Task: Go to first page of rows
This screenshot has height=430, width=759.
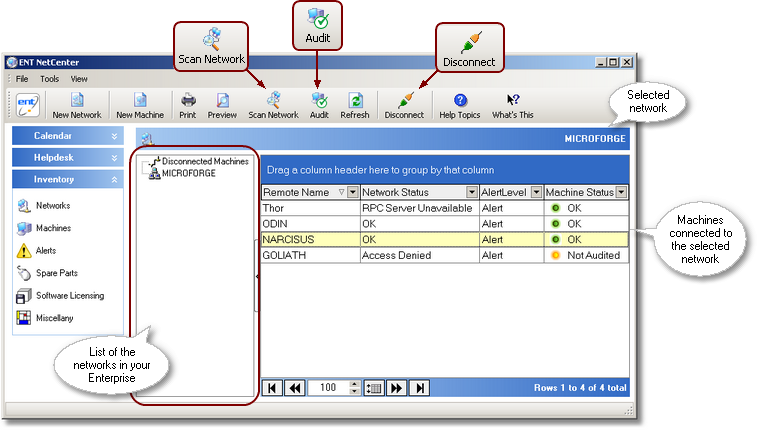Action: (272, 388)
